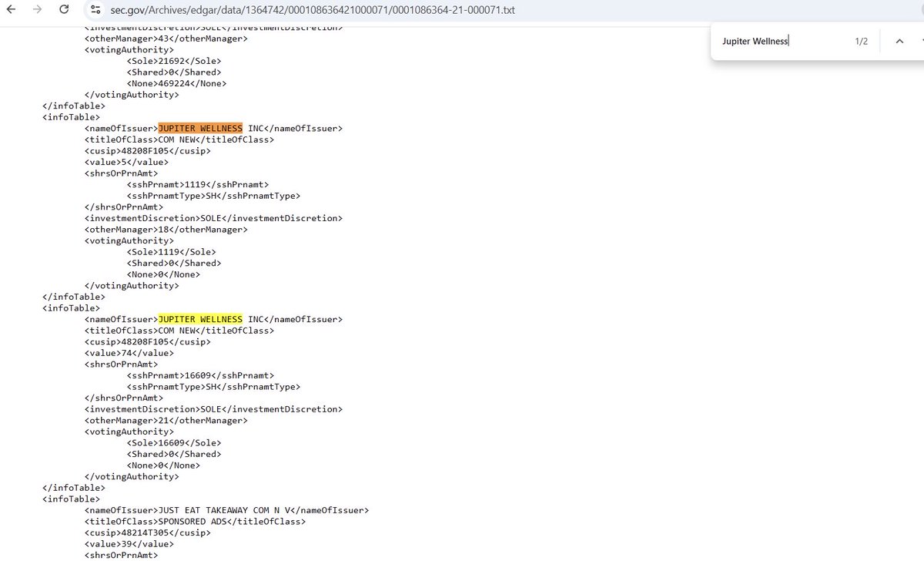
Task: Click cusip 48214T305 line
Action: pos(148,532)
